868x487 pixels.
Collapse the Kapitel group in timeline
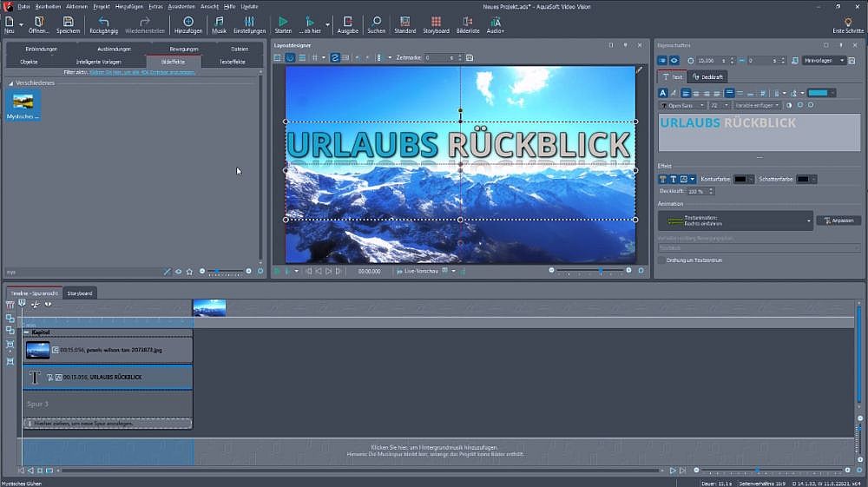[26, 332]
